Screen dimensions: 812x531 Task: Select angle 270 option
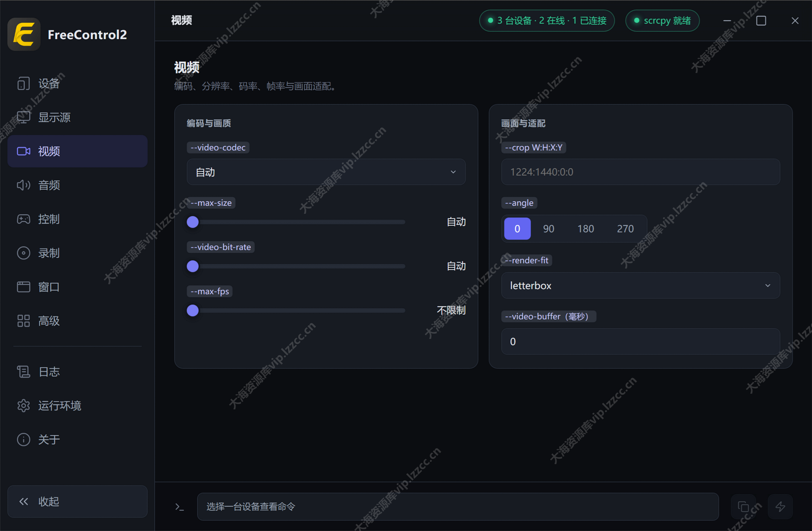(625, 229)
